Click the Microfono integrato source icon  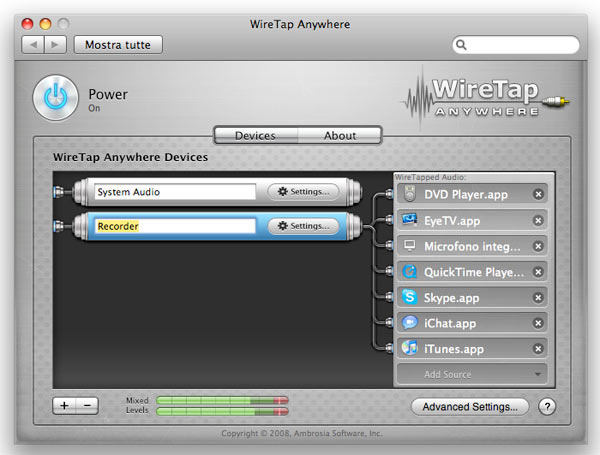pos(408,246)
